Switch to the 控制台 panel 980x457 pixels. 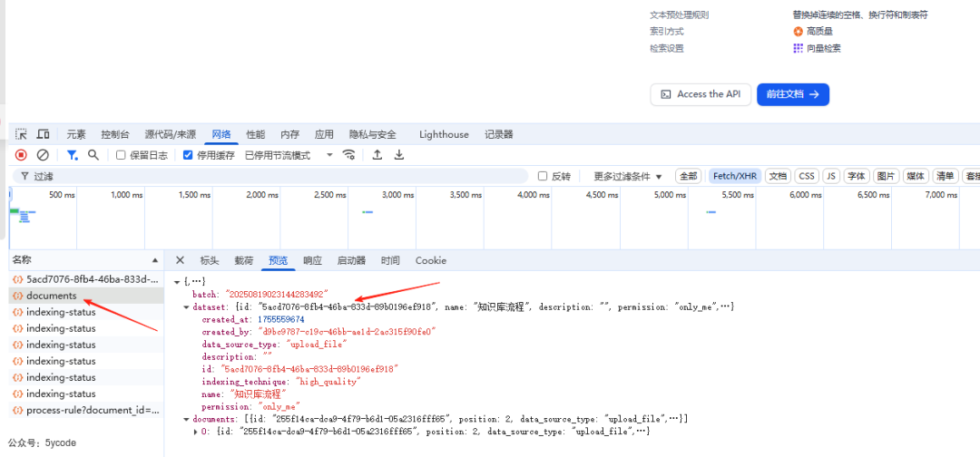click(115, 134)
